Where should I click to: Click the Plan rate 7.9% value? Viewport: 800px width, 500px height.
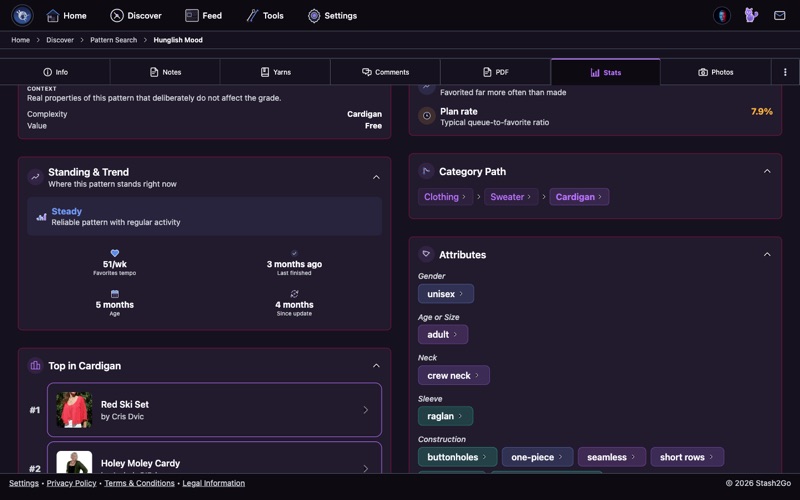[761, 111]
